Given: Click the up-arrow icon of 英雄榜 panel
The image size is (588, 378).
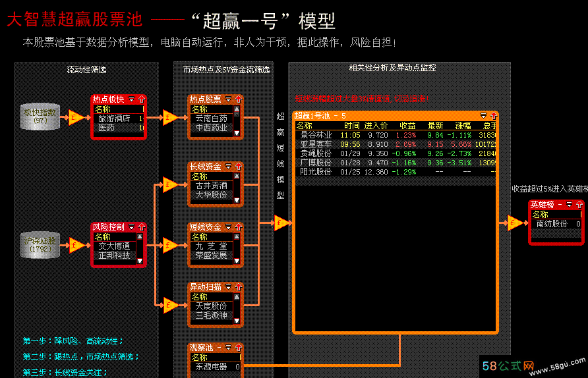Looking at the screenshot, I should pyautogui.click(x=579, y=205).
